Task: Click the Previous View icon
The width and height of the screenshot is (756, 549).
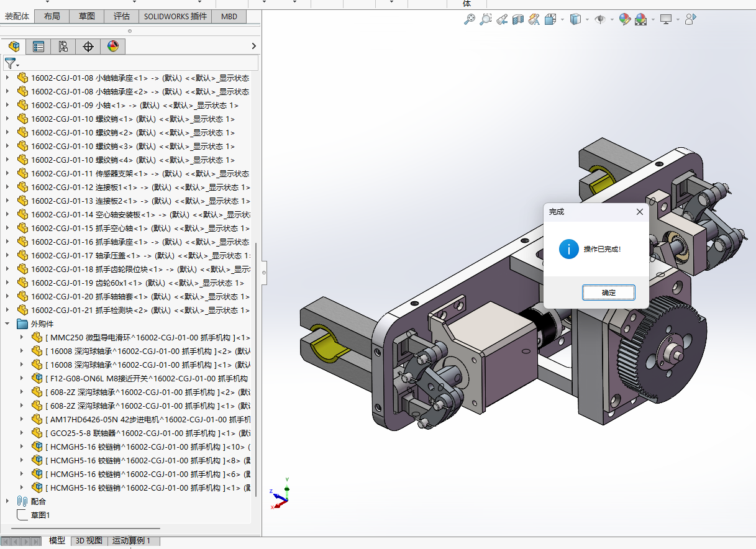Action: coord(502,20)
